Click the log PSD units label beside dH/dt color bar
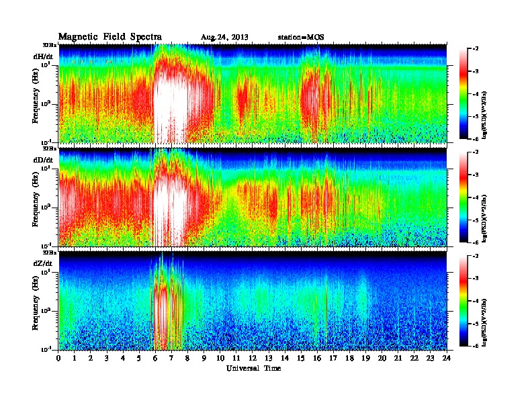This screenshot has height=411, width=532. (x=485, y=115)
